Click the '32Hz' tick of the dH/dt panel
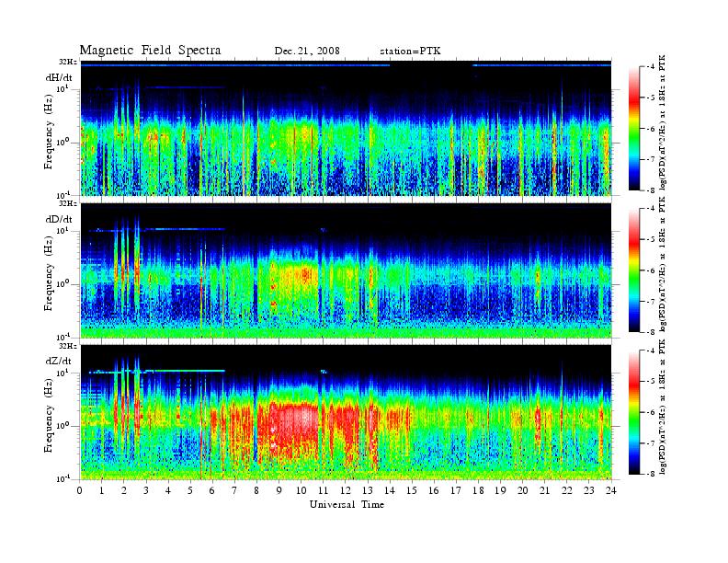728x563 pixels. click(67, 62)
